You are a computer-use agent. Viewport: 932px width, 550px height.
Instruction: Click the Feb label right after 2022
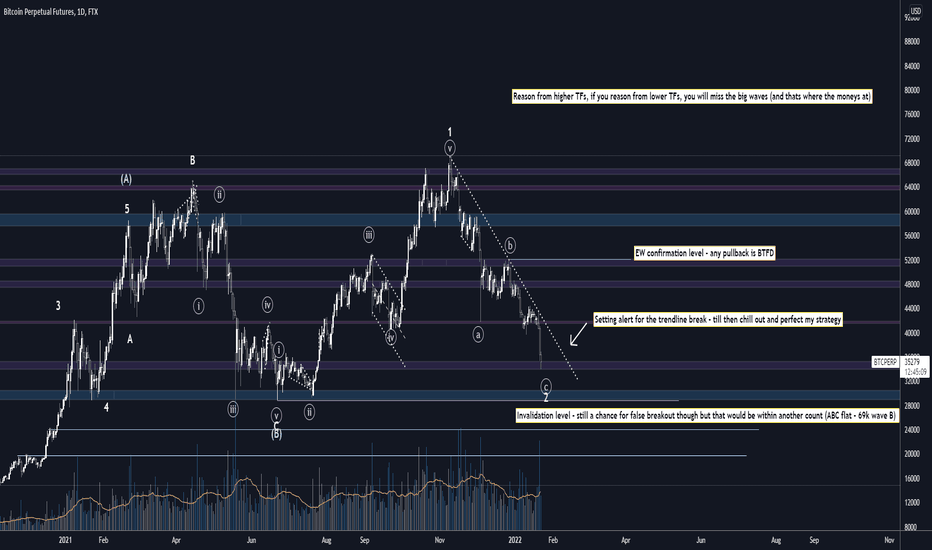pos(553,540)
